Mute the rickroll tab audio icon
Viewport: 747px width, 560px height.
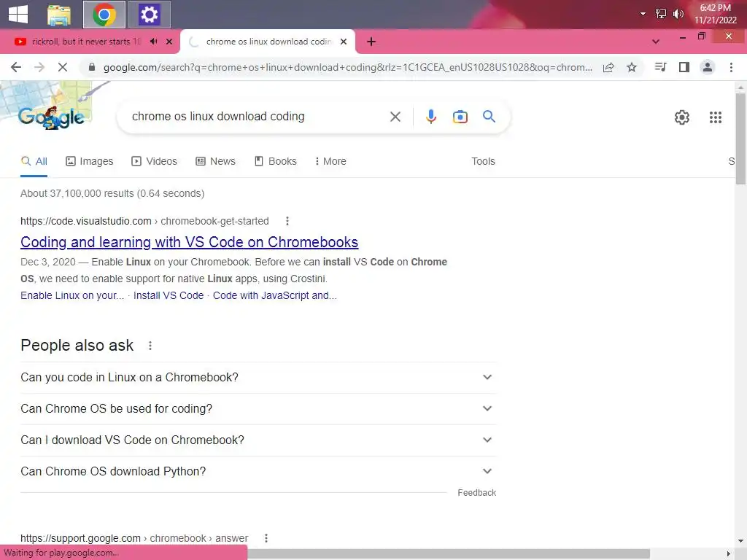tap(153, 42)
